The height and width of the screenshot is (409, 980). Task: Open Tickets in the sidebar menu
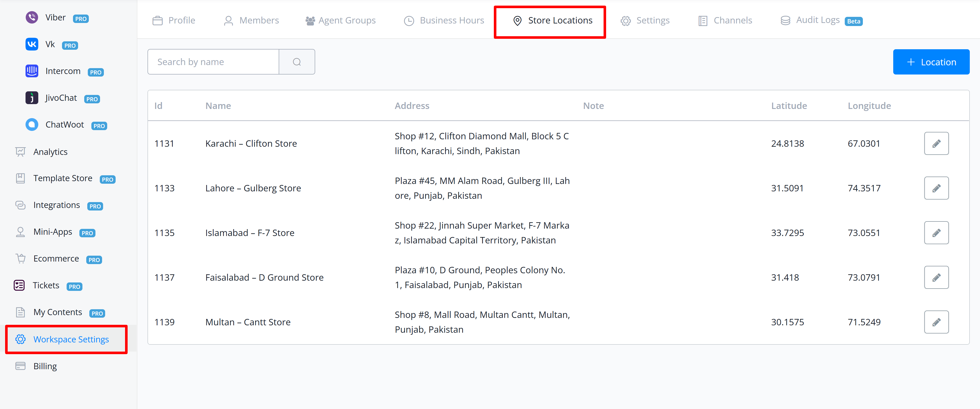coord(46,285)
